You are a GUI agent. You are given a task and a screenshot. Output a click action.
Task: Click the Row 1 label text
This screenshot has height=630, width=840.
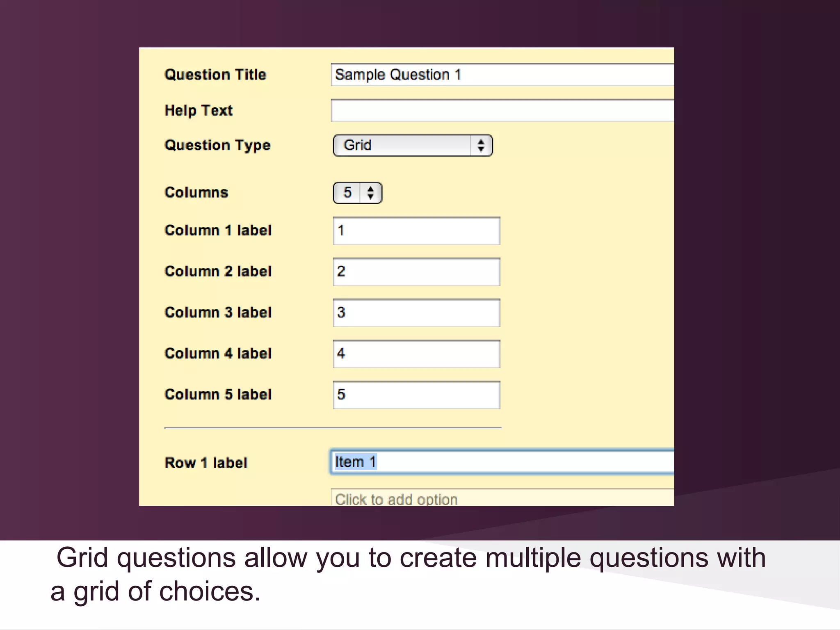coord(206,463)
